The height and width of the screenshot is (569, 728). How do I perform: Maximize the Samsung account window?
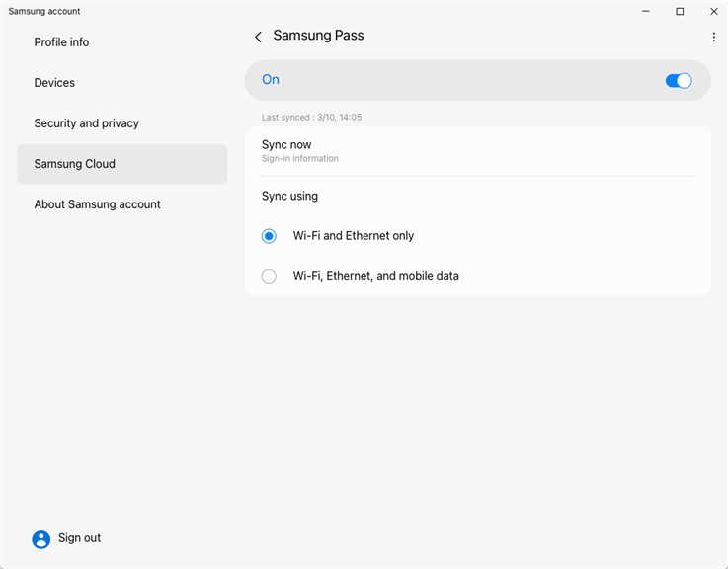coord(680,12)
